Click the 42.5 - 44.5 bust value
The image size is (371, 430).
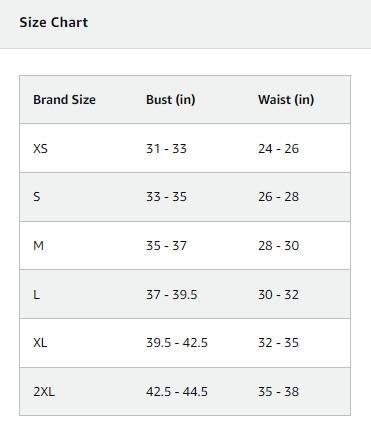[x=177, y=391]
